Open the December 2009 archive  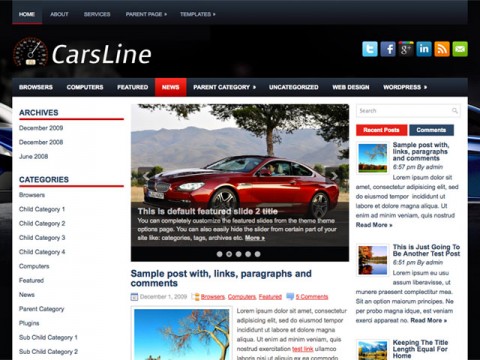click(x=41, y=128)
